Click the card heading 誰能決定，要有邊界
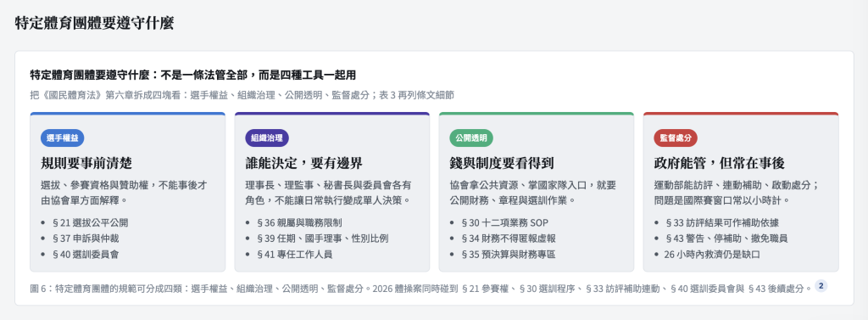868x320 pixels. tap(304, 163)
